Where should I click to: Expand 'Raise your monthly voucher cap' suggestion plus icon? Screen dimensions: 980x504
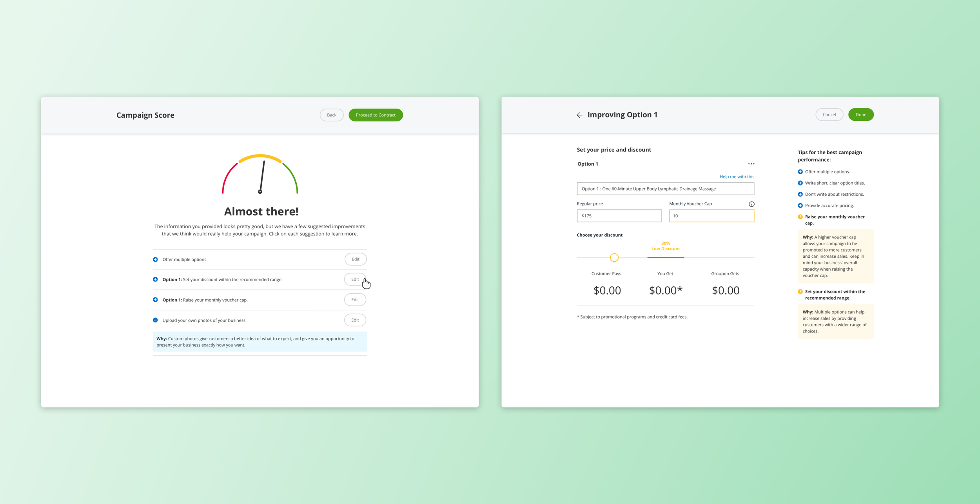click(x=155, y=300)
